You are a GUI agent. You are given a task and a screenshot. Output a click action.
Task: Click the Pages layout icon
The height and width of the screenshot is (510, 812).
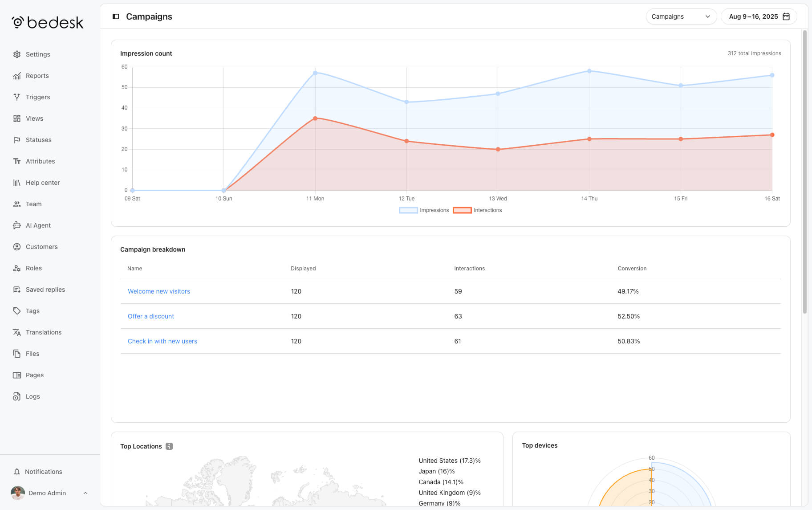(x=17, y=375)
